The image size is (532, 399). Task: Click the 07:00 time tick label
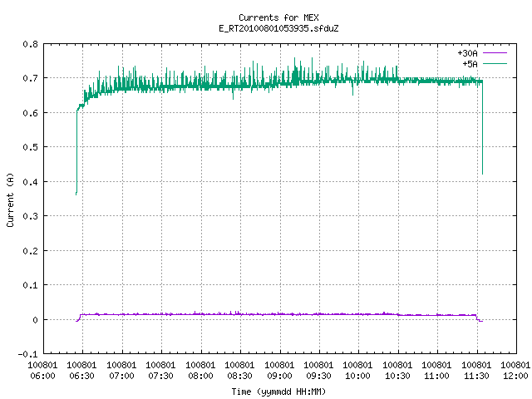(121, 376)
